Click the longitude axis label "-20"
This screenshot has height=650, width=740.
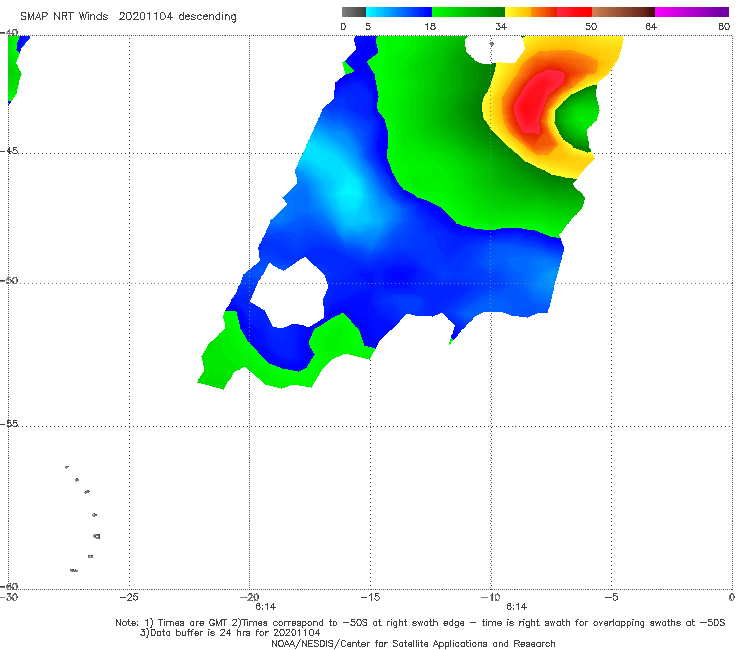point(250,597)
